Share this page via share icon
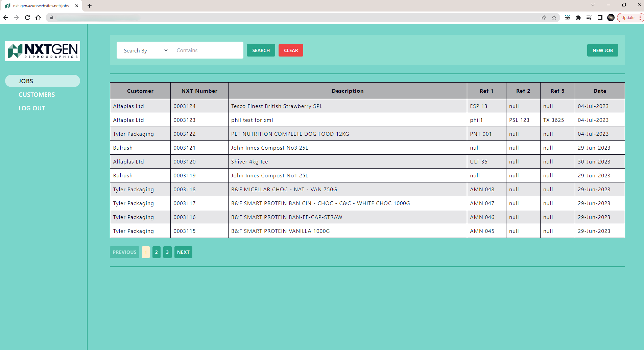Viewport: 644px width, 350px height. pyautogui.click(x=543, y=18)
